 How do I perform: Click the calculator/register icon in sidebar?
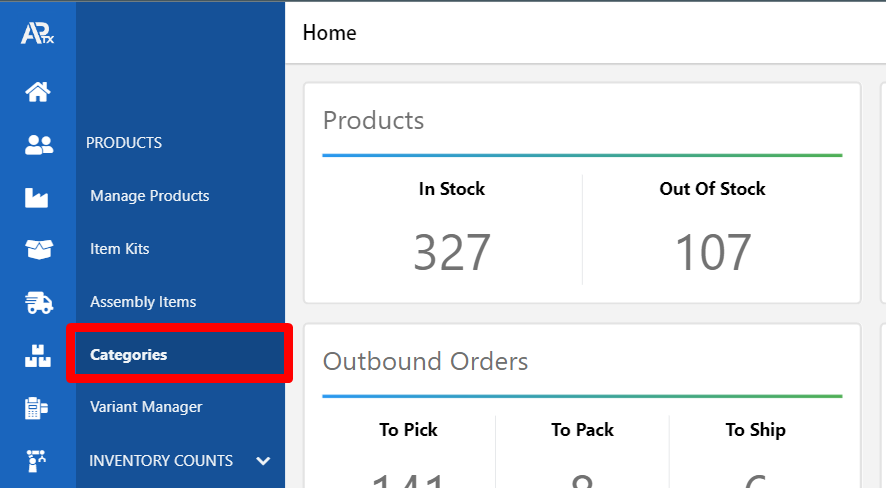pos(38,408)
